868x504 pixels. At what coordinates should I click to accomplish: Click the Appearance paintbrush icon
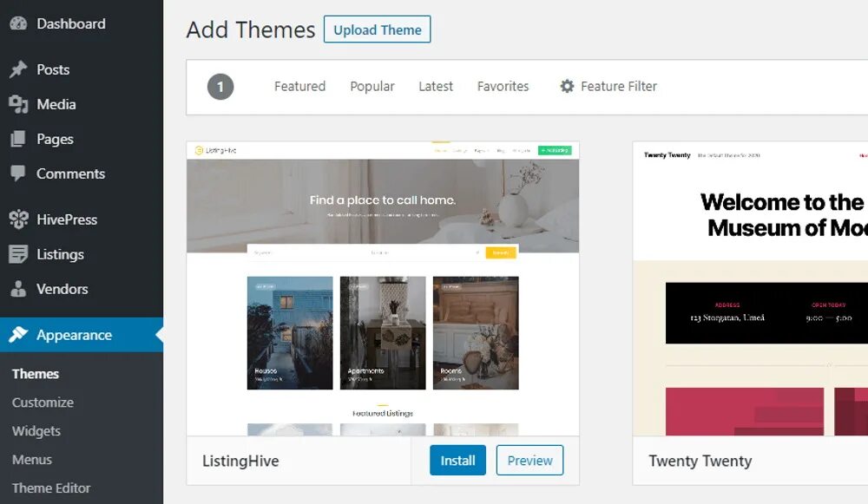pos(18,335)
